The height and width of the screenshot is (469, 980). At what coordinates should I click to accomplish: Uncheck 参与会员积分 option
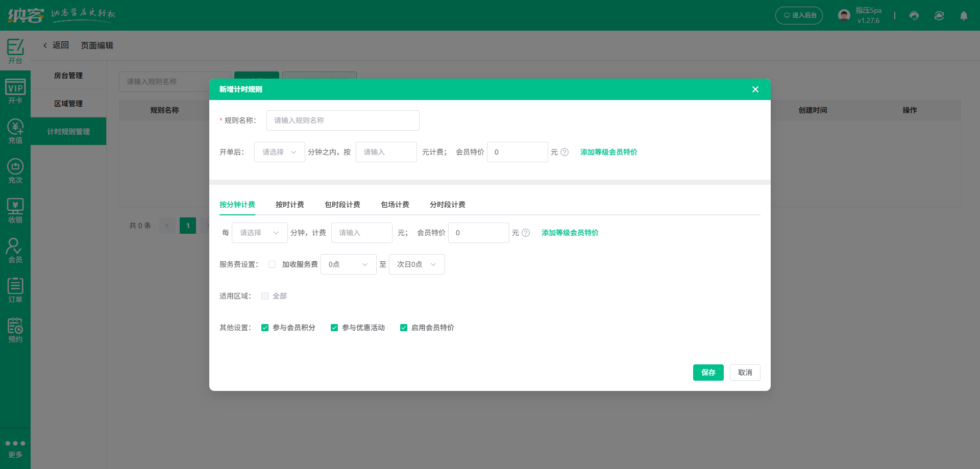pyautogui.click(x=265, y=328)
